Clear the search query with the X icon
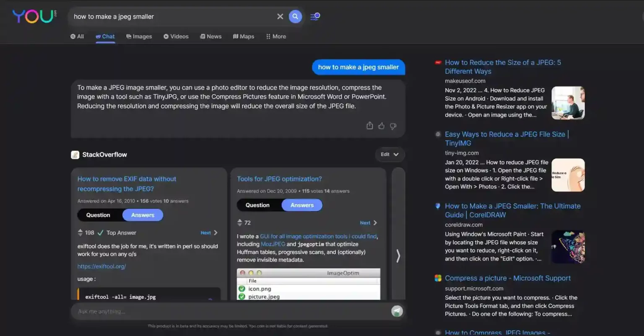The width and height of the screenshot is (644, 336). tap(280, 16)
